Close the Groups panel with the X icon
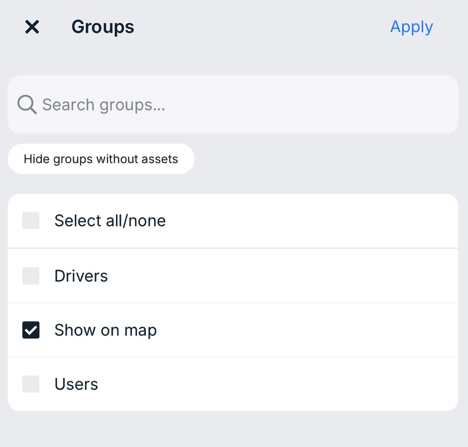 [x=32, y=27]
